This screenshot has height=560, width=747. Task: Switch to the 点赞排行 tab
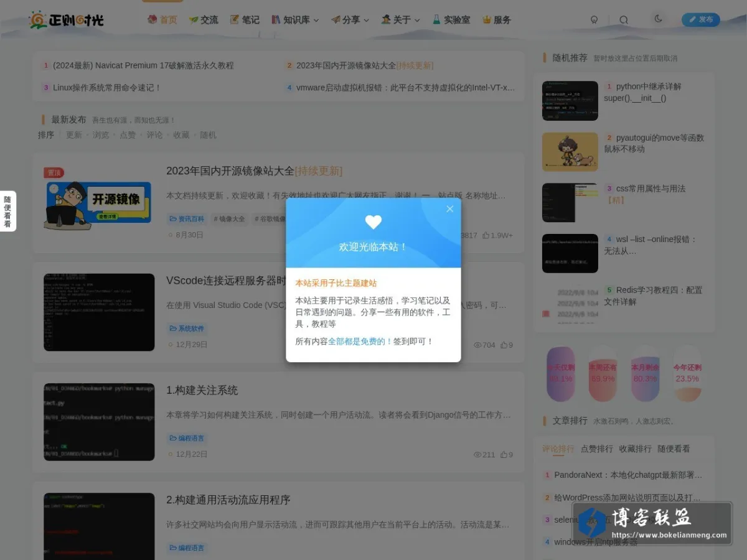coord(597,449)
